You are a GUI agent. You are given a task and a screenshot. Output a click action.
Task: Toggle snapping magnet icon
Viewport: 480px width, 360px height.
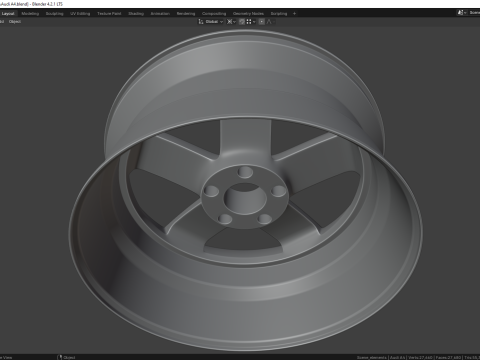tap(242, 22)
